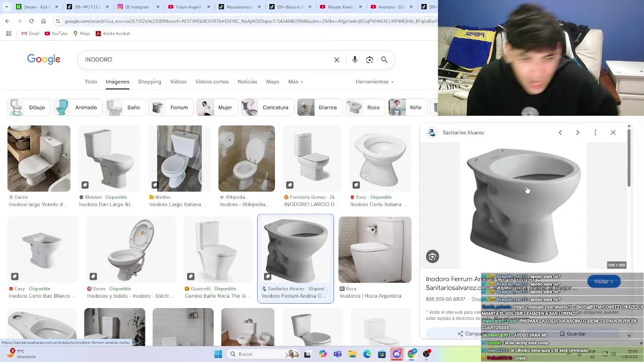Open the browser home page
The width and height of the screenshot is (644, 362).
[43, 21]
